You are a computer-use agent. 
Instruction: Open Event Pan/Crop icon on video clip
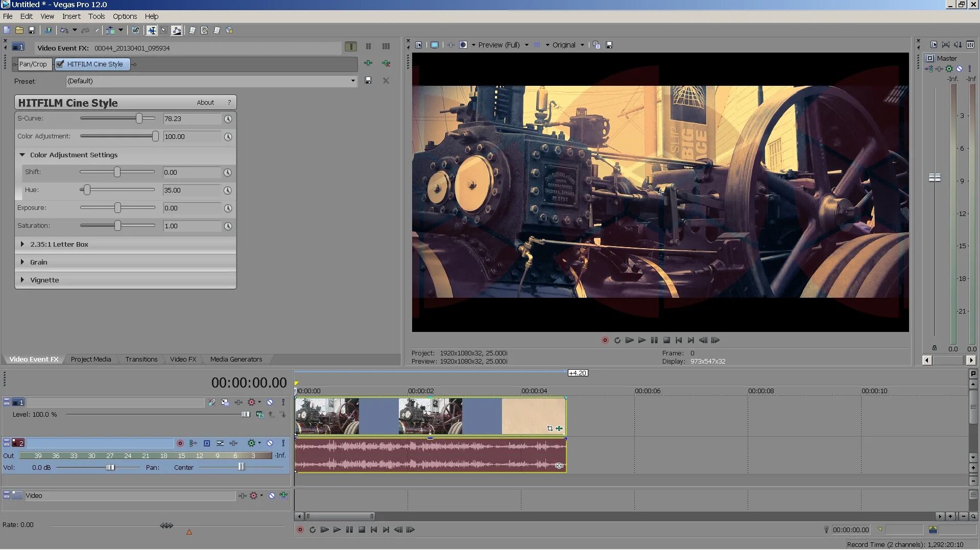[549, 428]
